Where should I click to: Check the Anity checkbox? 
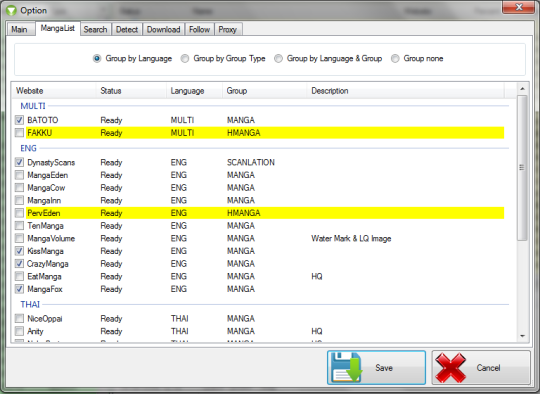pos(19,331)
